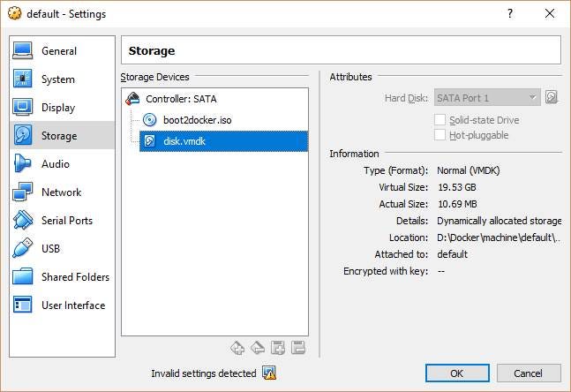Switch to the Serial Ports settings page

[x=63, y=220]
